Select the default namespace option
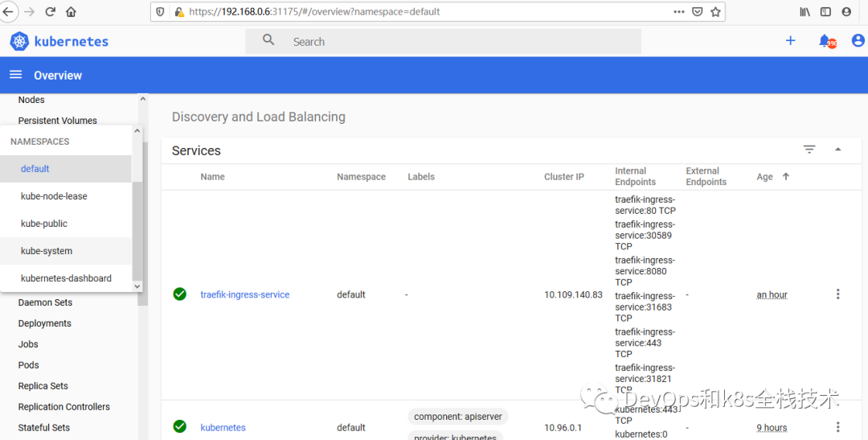The height and width of the screenshot is (440, 868). pos(65,168)
